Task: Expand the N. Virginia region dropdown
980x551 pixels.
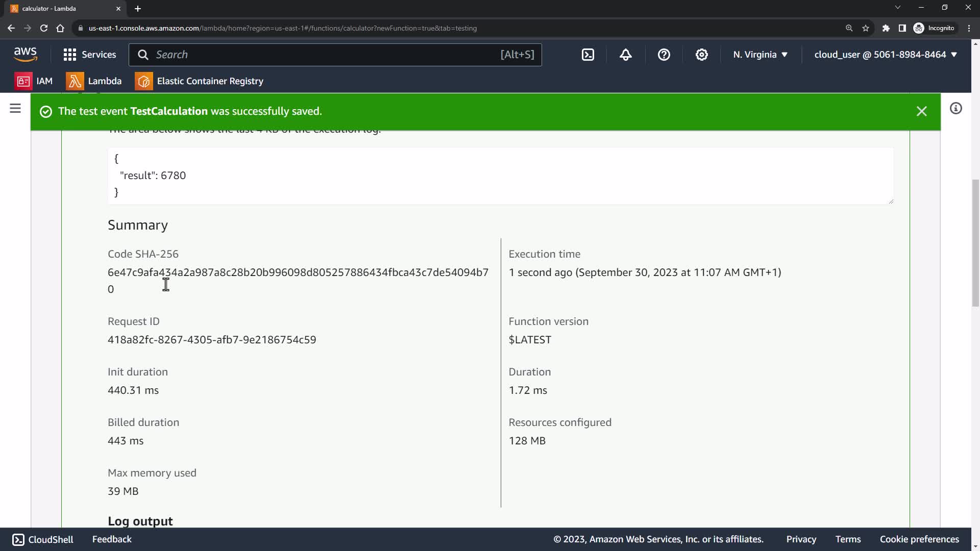Action: 760,55
